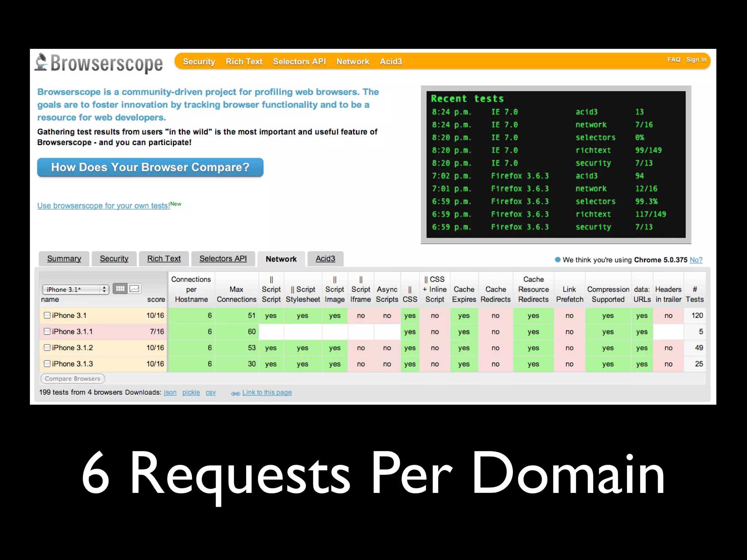This screenshot has height=560, width=747.
Task: Switch to the Rich Text results tab
Action: (x=164, y=258)
